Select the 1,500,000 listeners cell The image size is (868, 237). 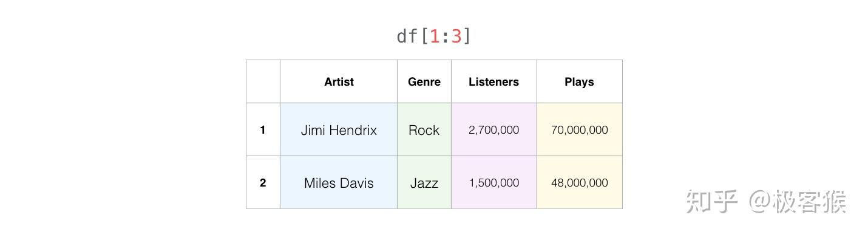point(494,182)
